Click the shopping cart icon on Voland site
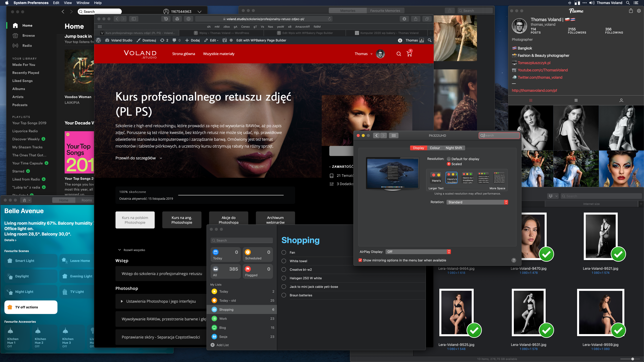Viewport: 644px width, 362px height. 409,54
